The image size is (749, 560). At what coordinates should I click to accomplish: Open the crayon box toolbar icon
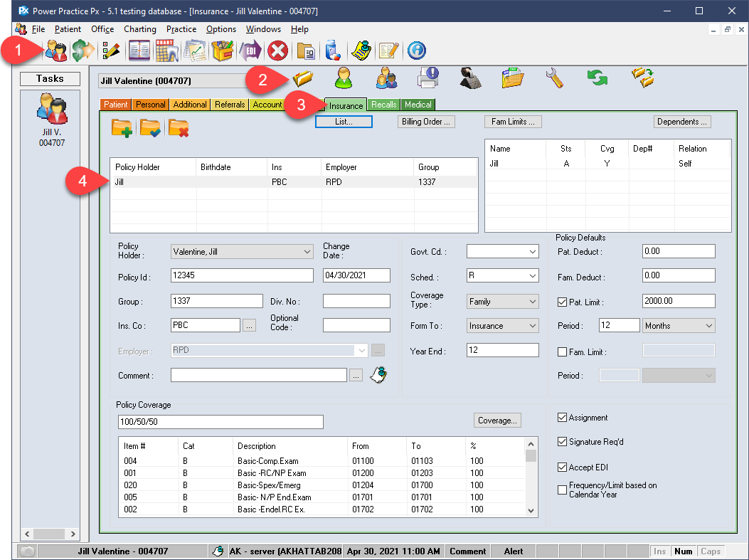[222, 51]
